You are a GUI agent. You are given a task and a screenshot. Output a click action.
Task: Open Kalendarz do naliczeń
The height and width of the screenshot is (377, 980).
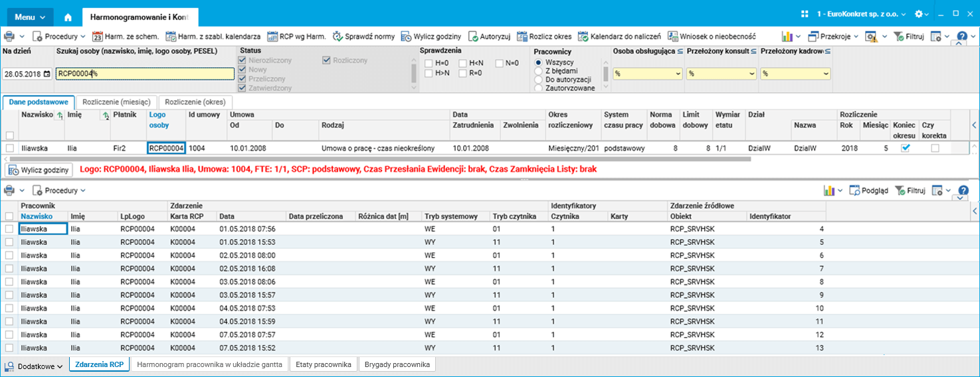pyautogui.click(x=619, y=37)
